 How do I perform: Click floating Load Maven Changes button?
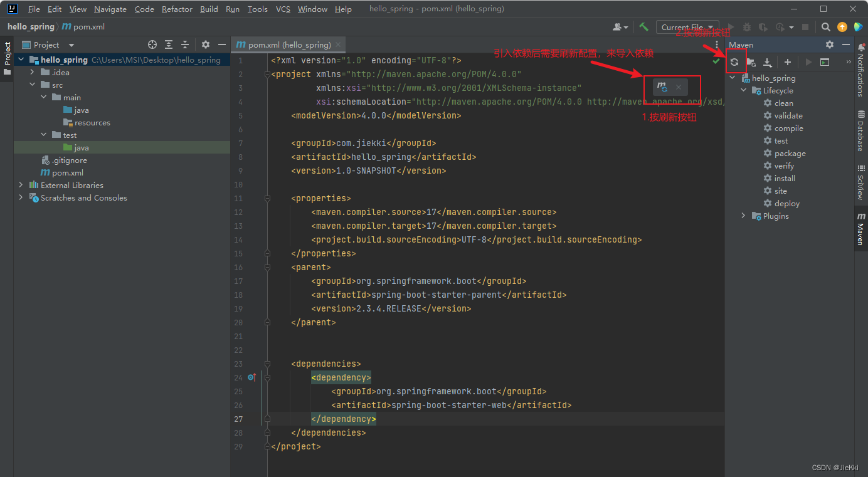click(662, 87)
